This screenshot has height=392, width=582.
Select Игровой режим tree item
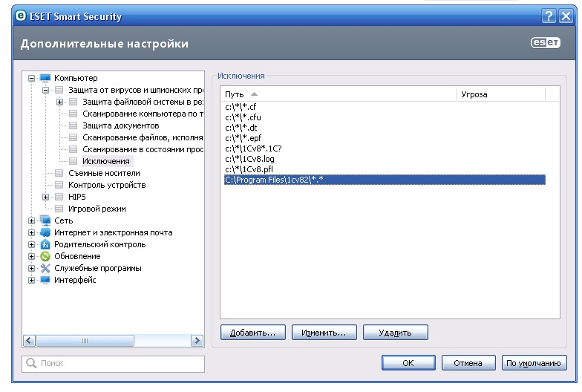pos(97,209)
